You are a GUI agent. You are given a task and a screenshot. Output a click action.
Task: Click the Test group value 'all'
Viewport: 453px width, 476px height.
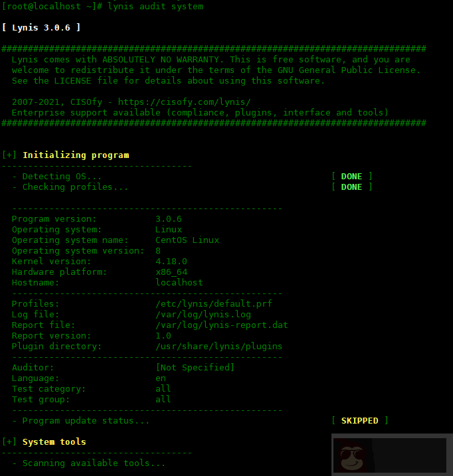(163, 400)
